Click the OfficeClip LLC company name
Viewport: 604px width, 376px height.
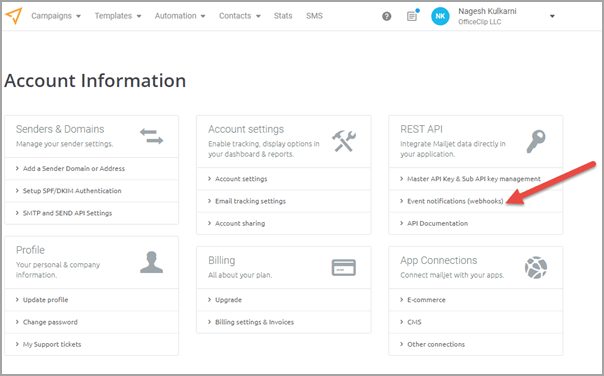pos(480,22)
